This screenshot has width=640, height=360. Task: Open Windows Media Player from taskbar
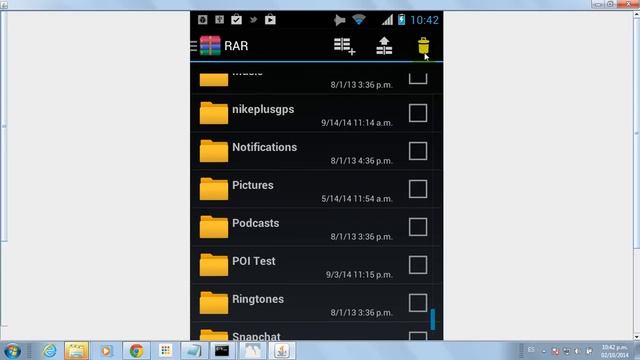click(106, 351)
